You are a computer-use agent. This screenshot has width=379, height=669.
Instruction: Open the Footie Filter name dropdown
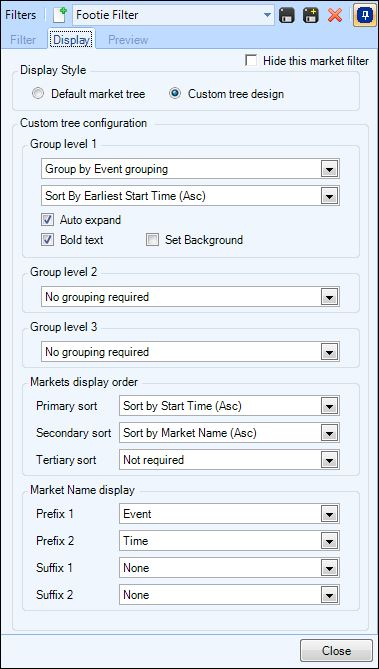(x=174, y=15)
